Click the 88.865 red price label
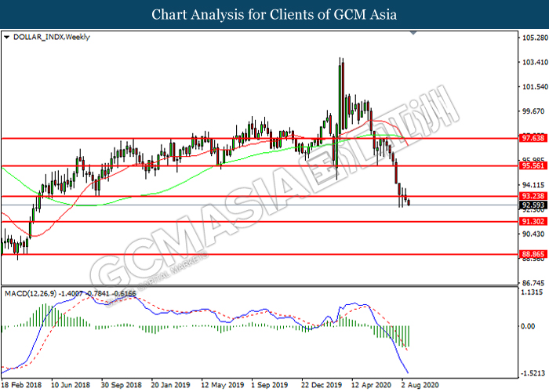 [533, 254]
